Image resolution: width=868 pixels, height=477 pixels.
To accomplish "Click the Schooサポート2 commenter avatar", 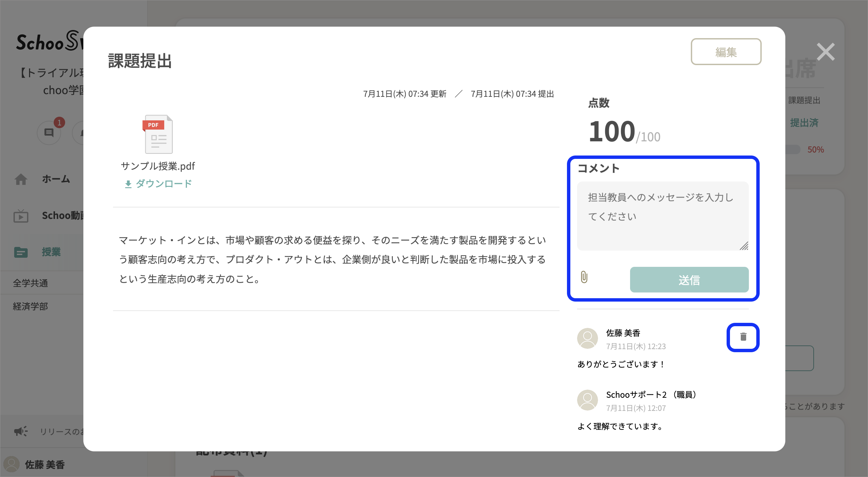I will [x=588, y=400].
